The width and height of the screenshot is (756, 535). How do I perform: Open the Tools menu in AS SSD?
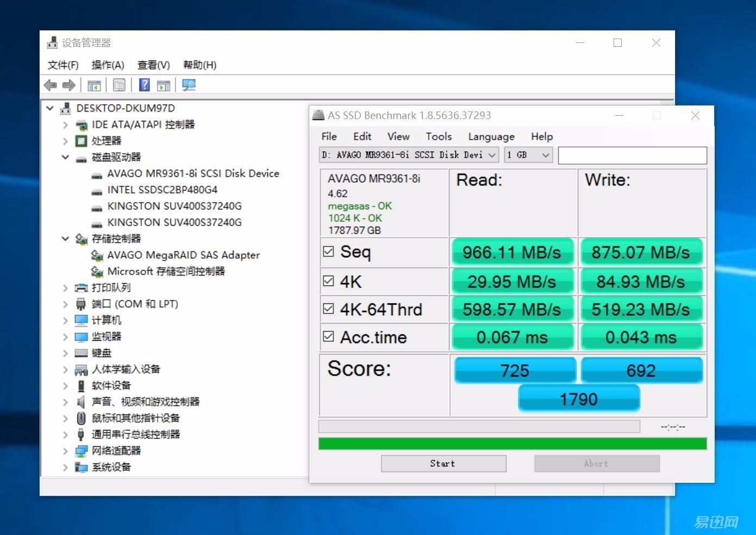[438, 136]
